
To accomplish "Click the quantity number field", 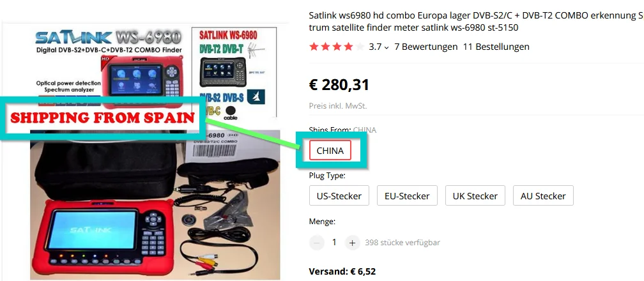I will (334, 243).
